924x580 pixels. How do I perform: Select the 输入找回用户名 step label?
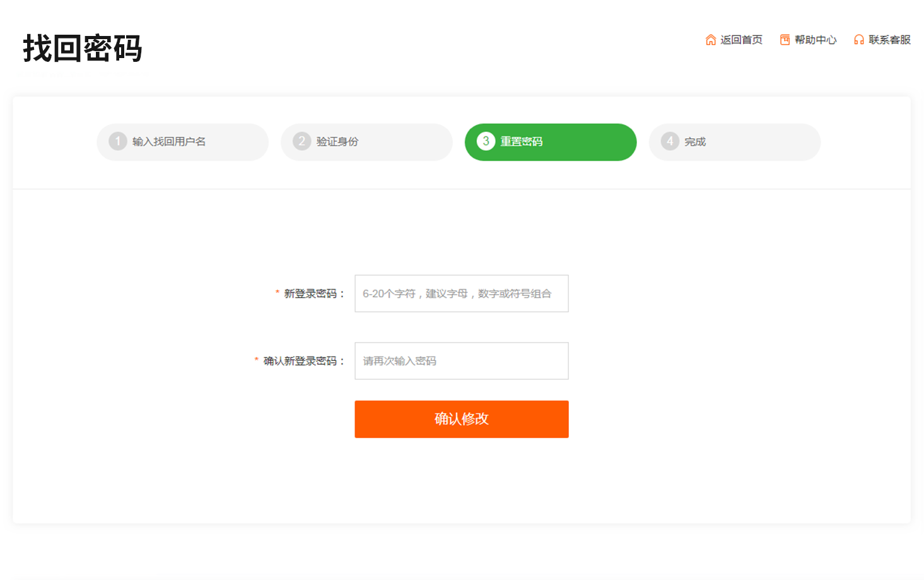[169, 142]
